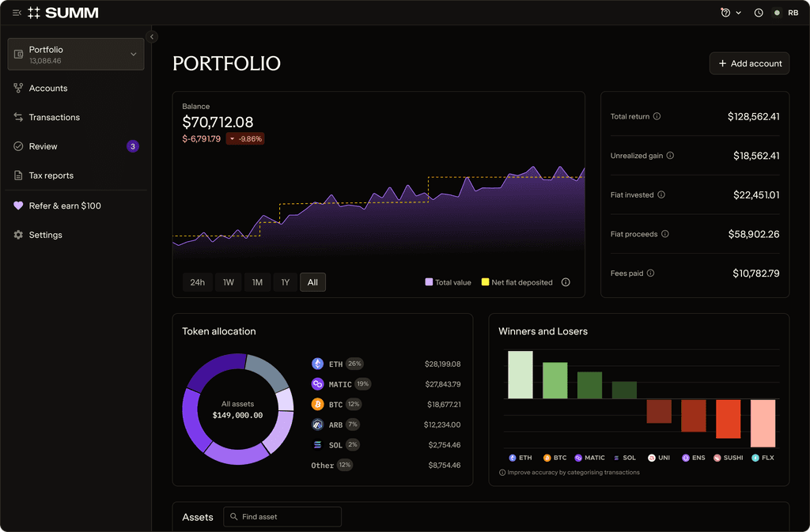Click the Fees paid info icon
The width and height of the screenshot is (810, 532).
tap(650, 273)
